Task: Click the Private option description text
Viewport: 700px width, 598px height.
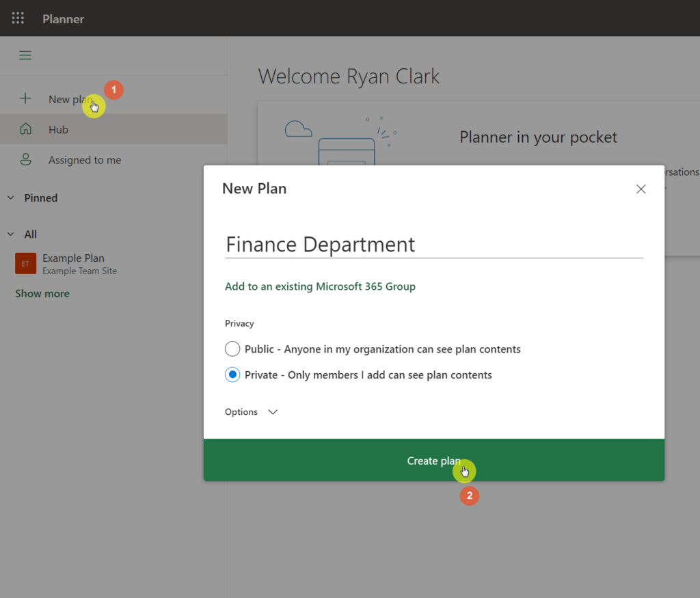Action: click(x=368, y=375)
